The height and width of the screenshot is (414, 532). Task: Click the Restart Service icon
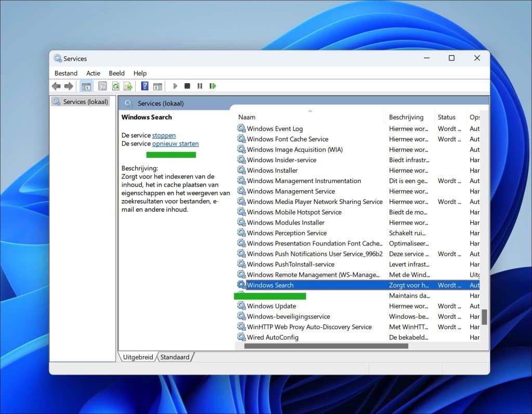[x=212, y=86]
